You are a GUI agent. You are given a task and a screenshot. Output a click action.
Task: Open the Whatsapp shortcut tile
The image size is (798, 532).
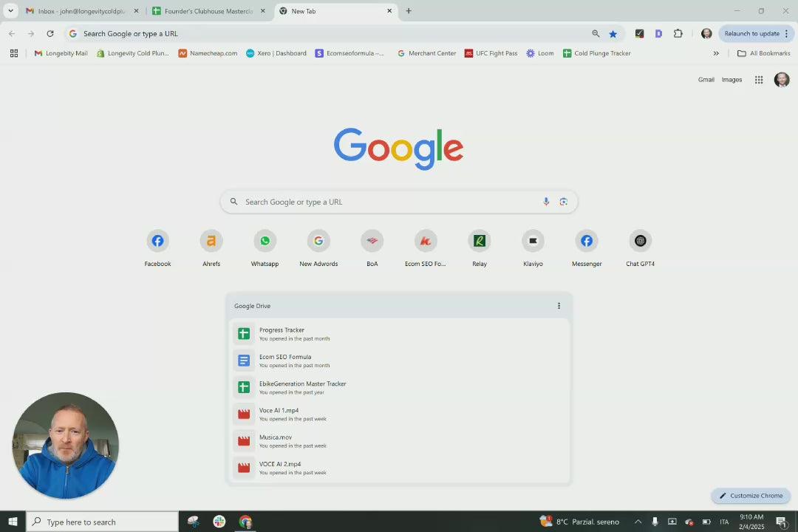265,241
